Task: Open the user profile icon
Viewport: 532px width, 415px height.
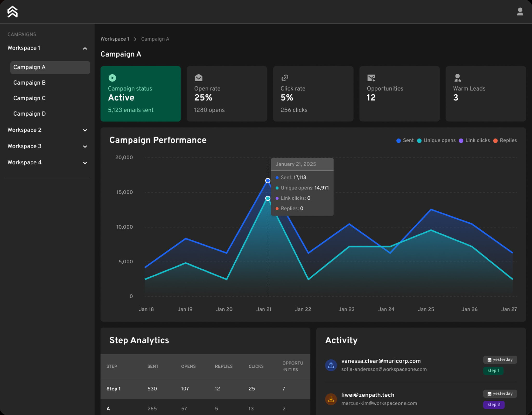Action: click(x=520, y=11)
